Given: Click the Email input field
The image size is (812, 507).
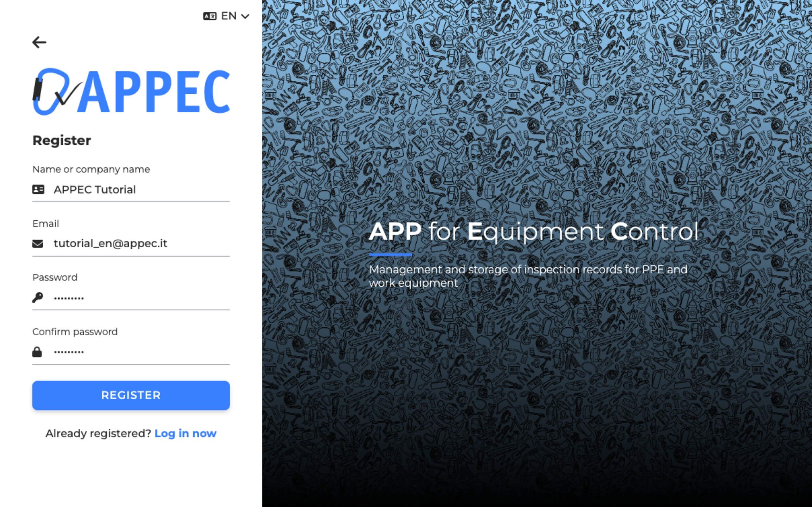Looking at the screenshot, I should tap(131, 243).
